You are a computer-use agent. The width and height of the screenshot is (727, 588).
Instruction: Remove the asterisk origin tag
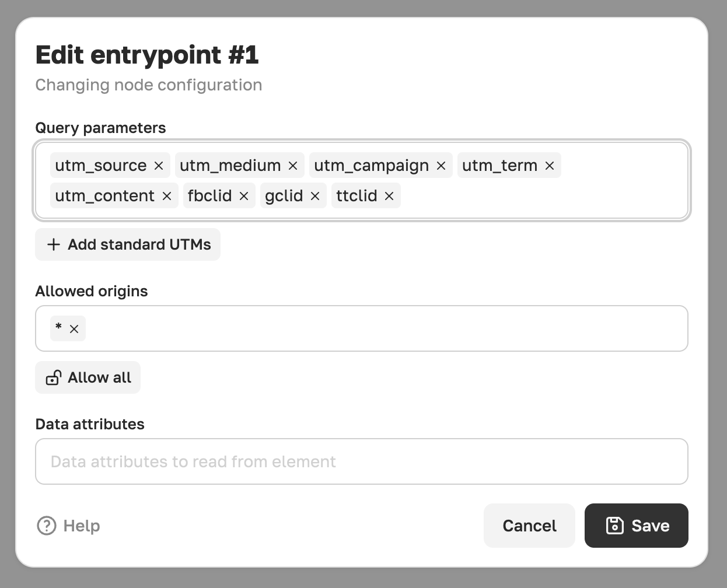pyautogui.click(x=74, y=329)
